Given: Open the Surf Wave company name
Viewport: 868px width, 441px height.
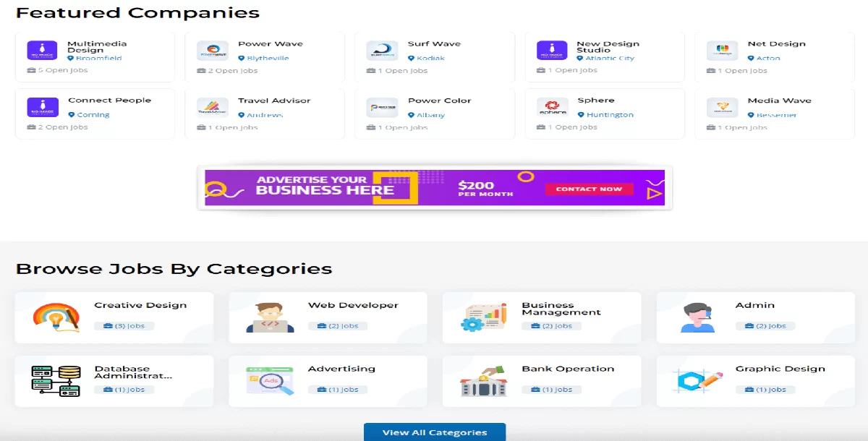Looking at the screenshot, I should (x=434, y=44).
